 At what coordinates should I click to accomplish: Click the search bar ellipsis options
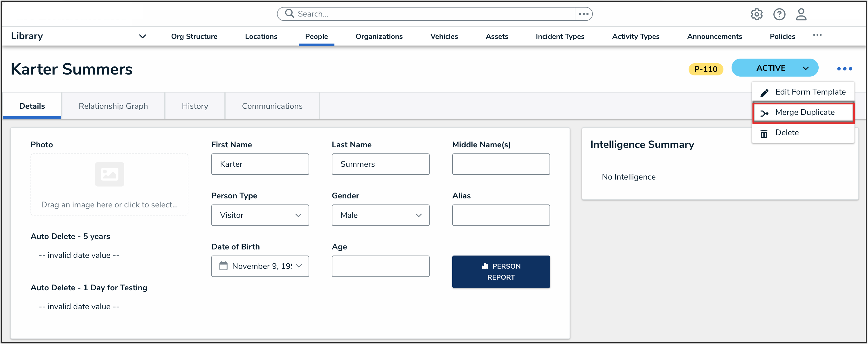(x=583, y=14)
